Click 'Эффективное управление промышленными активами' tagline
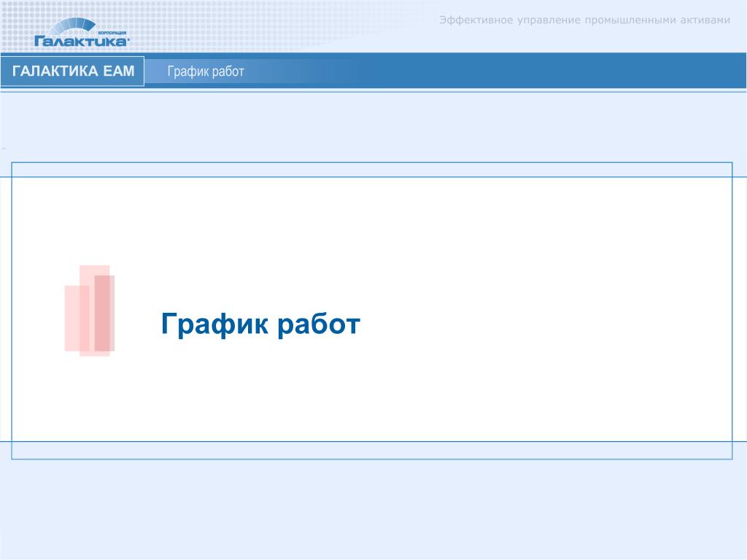This screenshot has height=560, width=747. coord(584,20)
